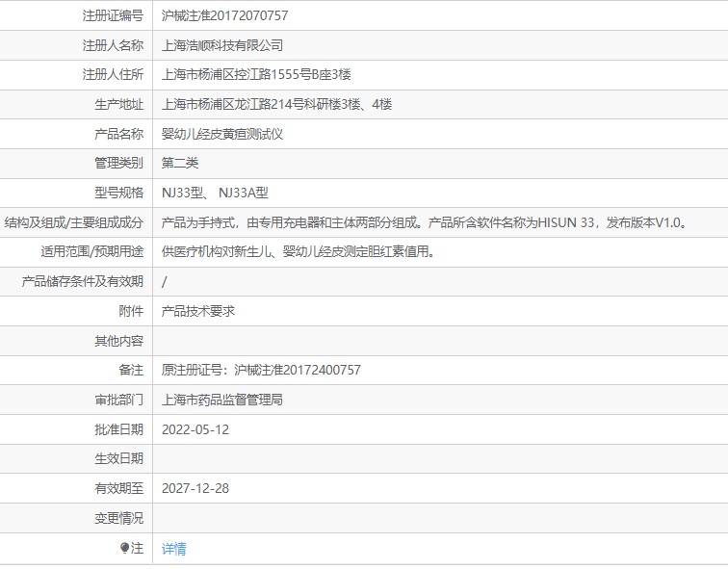Click the 生效日期 label
728x569 pixels.
[118, 458]
